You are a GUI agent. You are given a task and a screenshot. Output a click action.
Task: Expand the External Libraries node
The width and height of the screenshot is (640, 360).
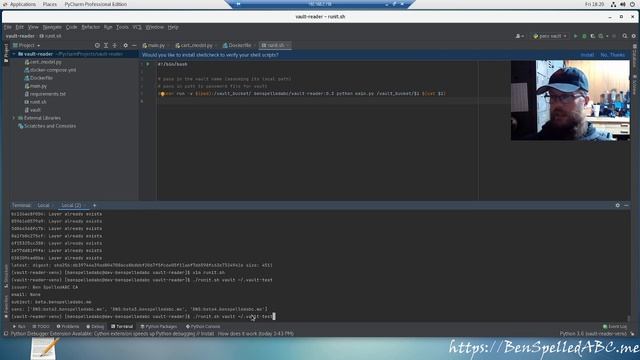14,118
